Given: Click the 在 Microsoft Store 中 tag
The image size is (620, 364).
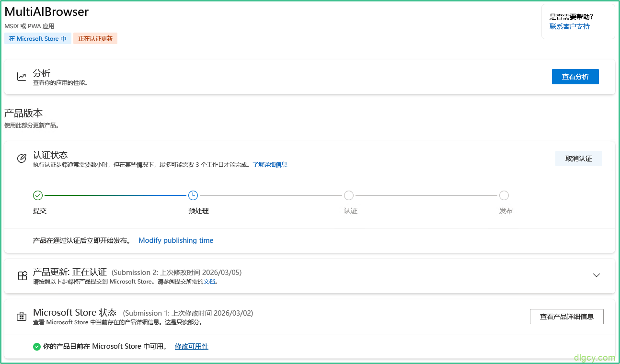Looking at the screenshot, I should (38, 39).
